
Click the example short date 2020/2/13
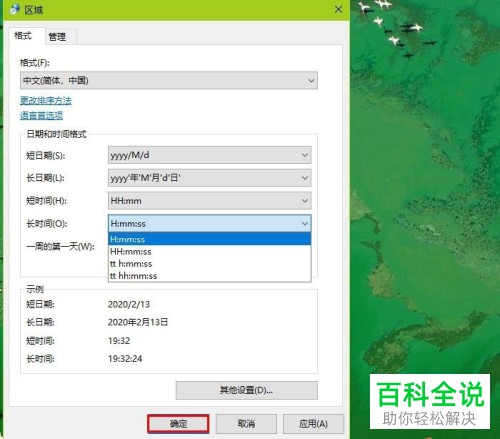point(129,304)
